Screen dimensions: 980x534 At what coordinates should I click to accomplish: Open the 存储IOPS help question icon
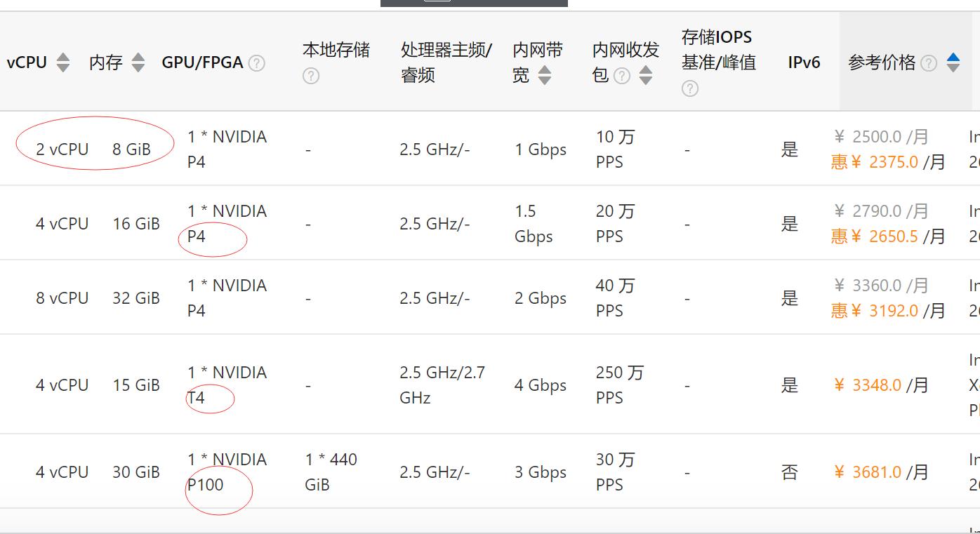(689, 88)
